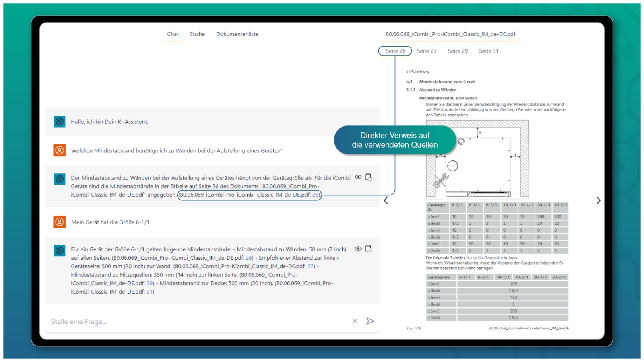This screenshot has height=362, width=644.
Task: Show Seite 27 of the document
Action: (x=427, y=51)
